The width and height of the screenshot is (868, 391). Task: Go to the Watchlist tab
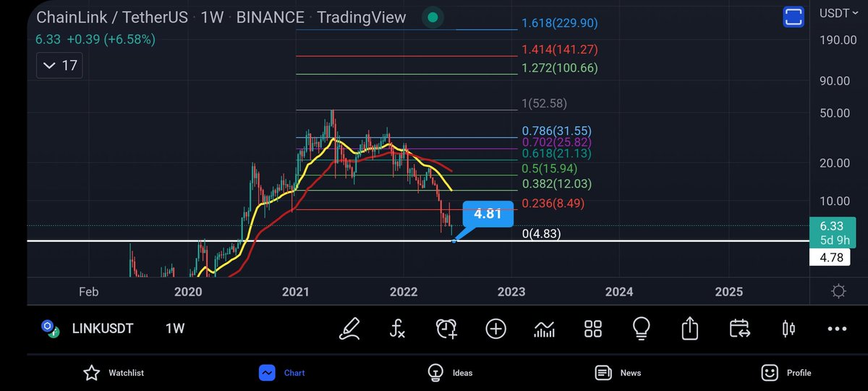click(114, 373)
